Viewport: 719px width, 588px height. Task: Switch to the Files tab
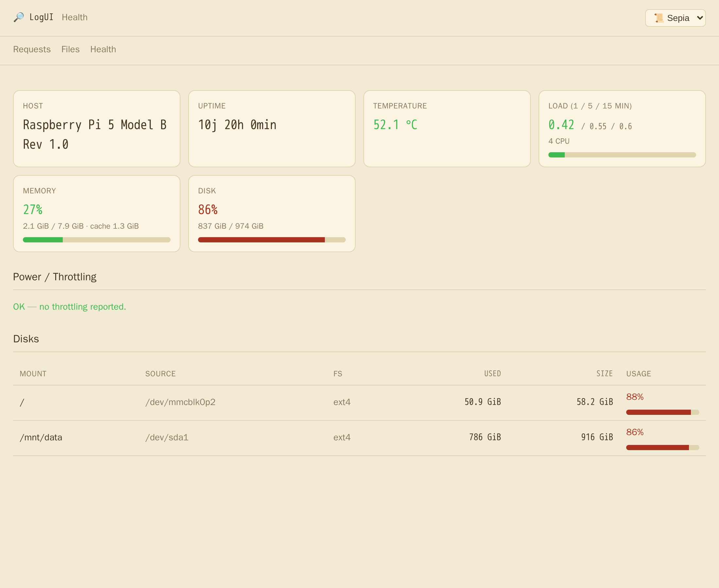(x=71, y=49)
